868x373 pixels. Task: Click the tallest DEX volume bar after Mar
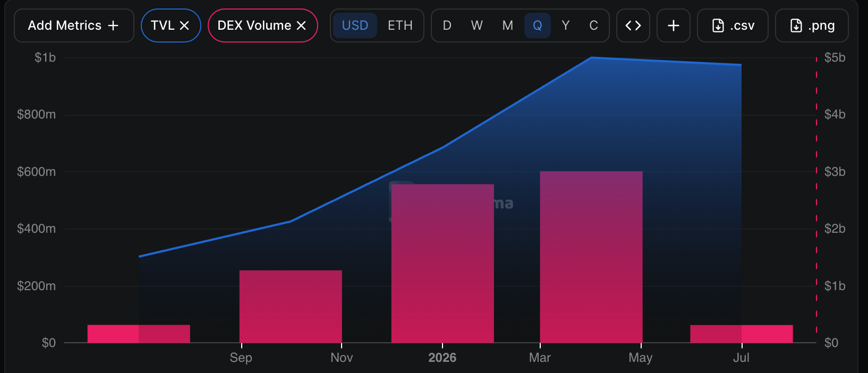coord(591,257)
